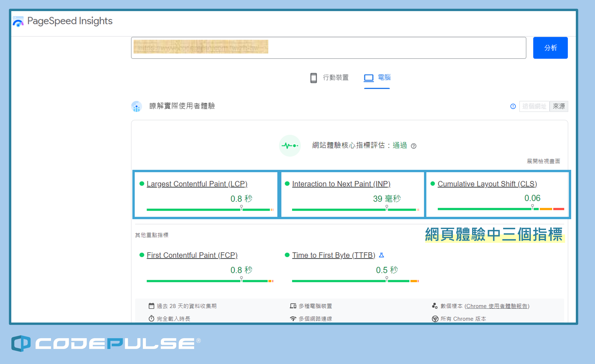This screenshot has height=364, width=595.
Task: Click the wifi icon beside 多個網路連線
Action: (293, 319)
